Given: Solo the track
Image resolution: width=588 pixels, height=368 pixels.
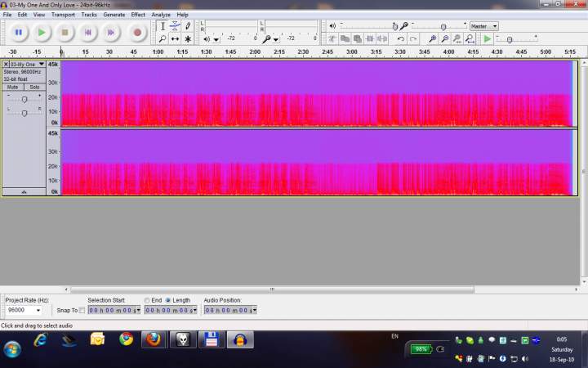Looking at the screenshot, I should point(34,88).
